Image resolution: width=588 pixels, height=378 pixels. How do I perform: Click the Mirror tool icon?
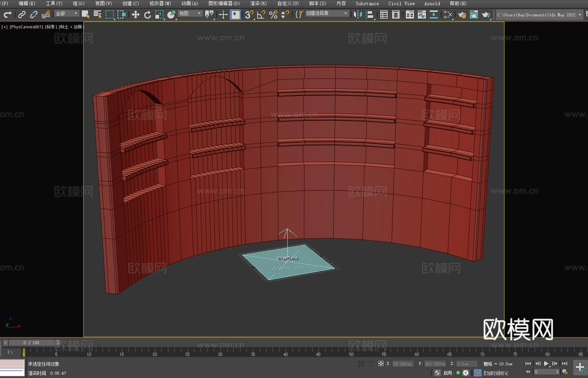[358, 14]
